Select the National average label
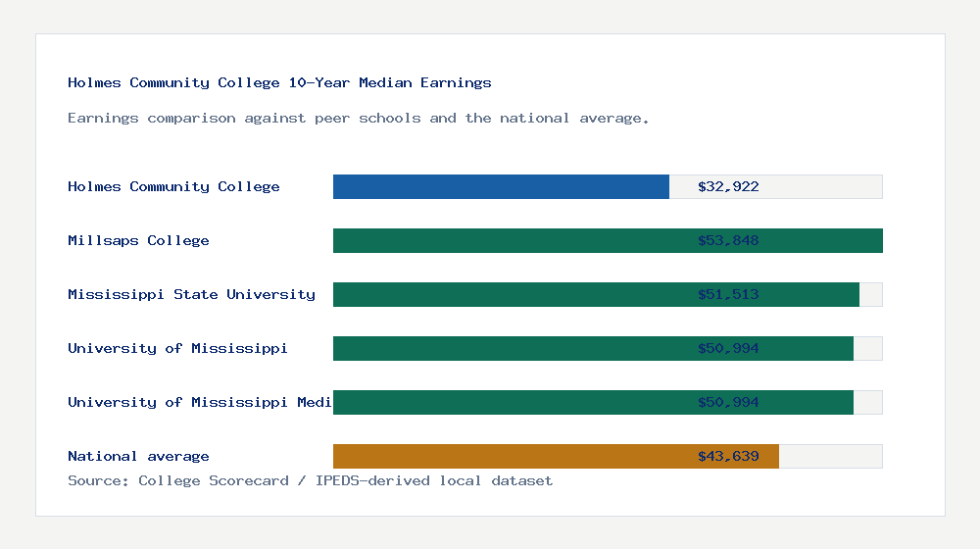This screenshot has height=549, width=980. (138, 457)
